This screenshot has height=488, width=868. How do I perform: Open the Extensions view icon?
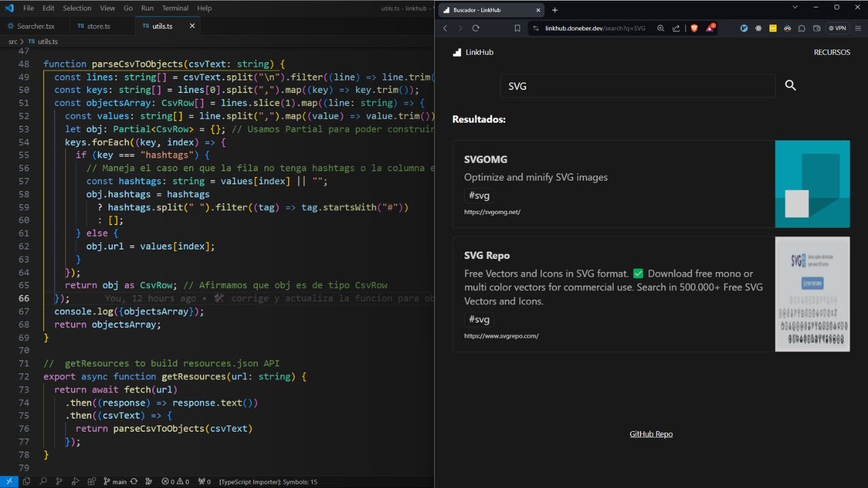click(92, 481)
